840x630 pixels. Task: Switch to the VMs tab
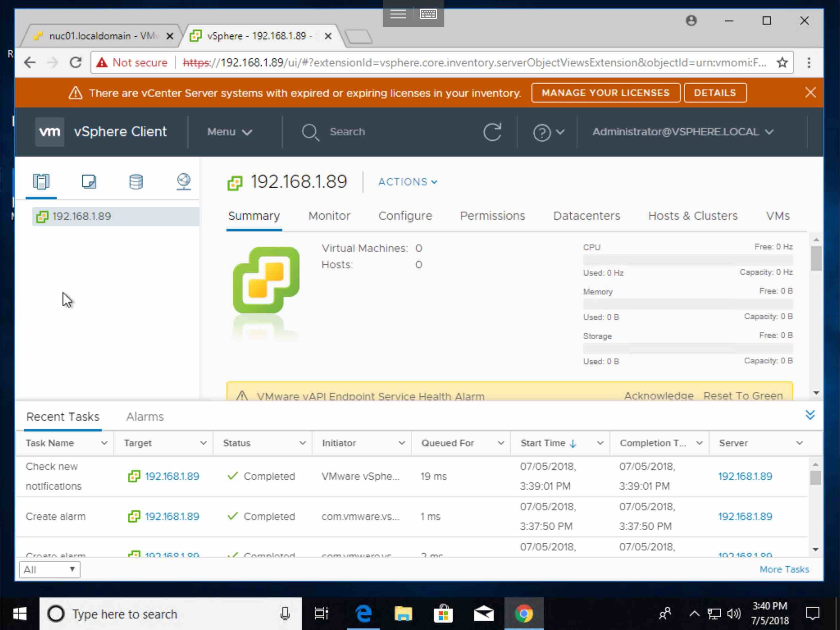click(777, 216)
